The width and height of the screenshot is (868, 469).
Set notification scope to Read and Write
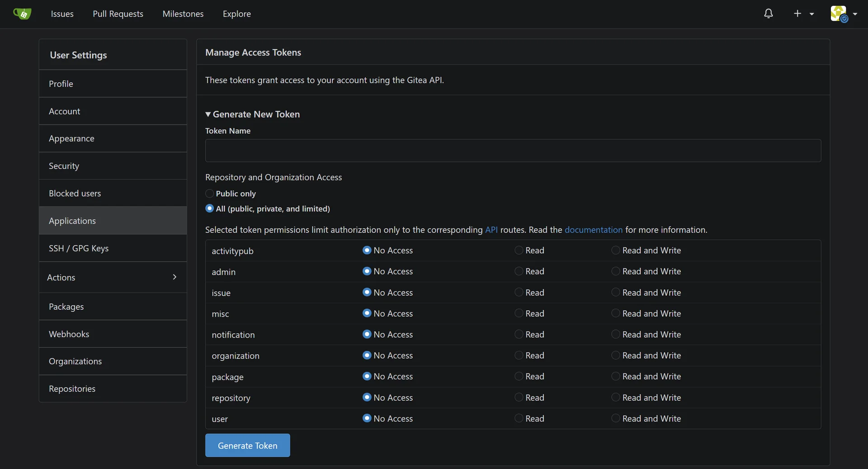615,334
